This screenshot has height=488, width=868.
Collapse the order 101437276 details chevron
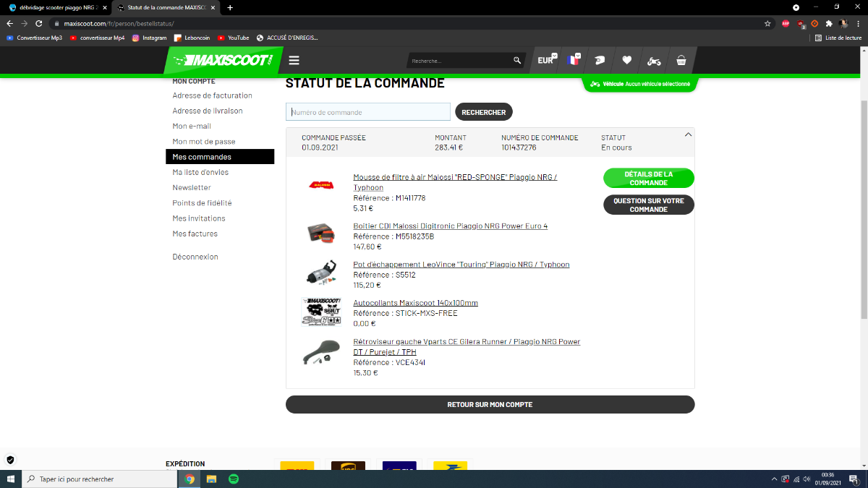click(687, 134)
